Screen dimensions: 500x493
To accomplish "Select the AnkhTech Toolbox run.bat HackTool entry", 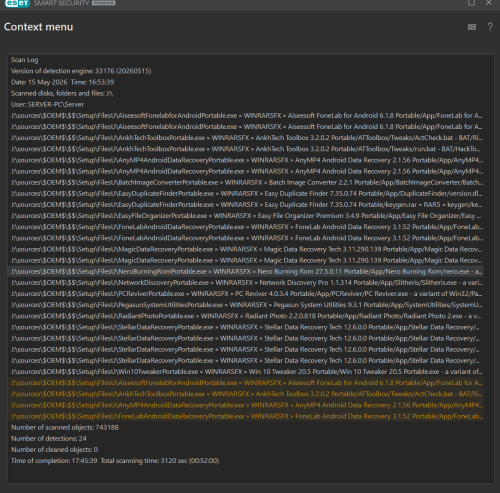I will pyautogui.click(x=246, y=149).
